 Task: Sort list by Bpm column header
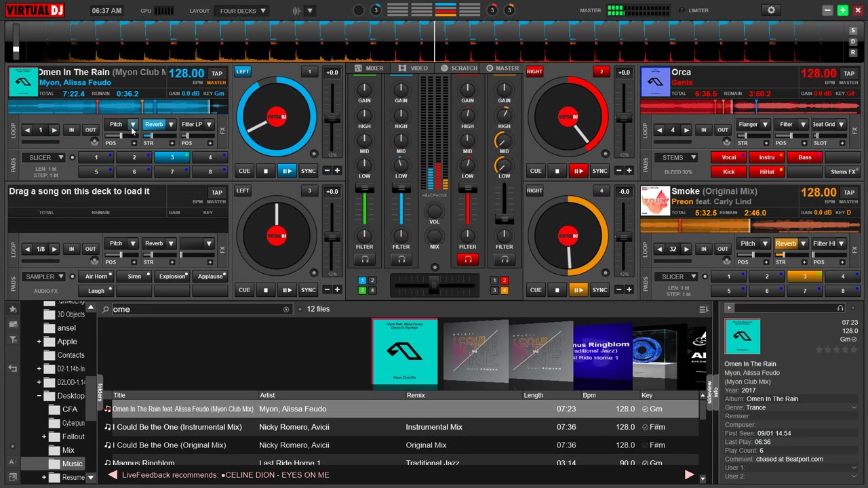(589, 395)
